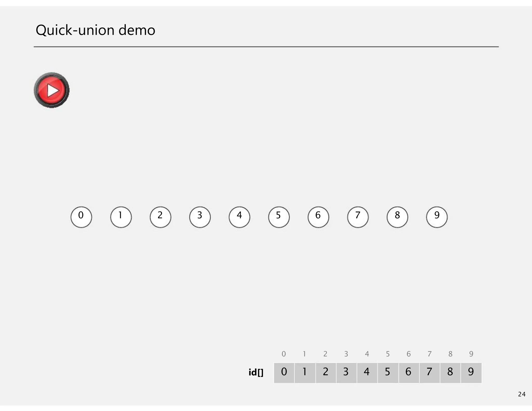Click id[] array cell containing 3
532x411 pixels.
click(346, 373)
